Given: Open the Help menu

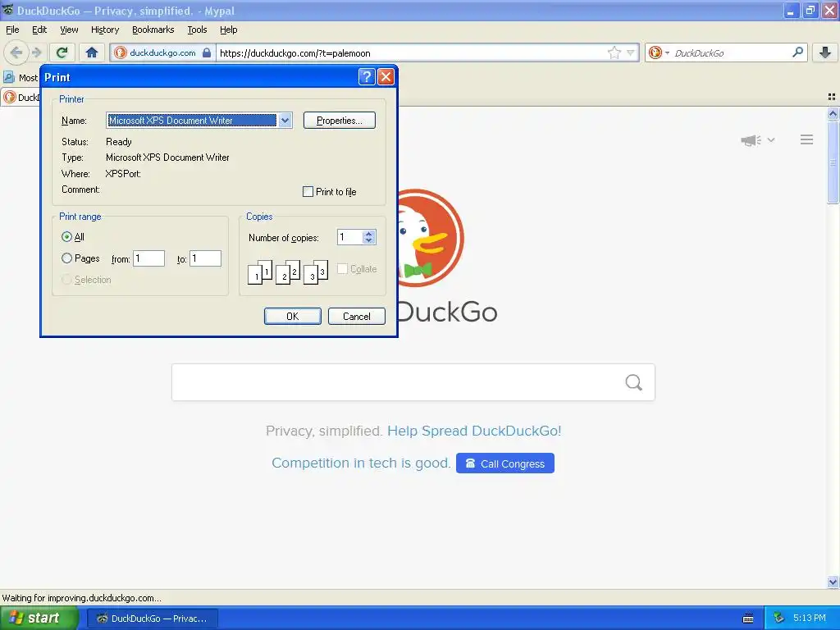Looking at the screenshot, I should pos(228,30).
